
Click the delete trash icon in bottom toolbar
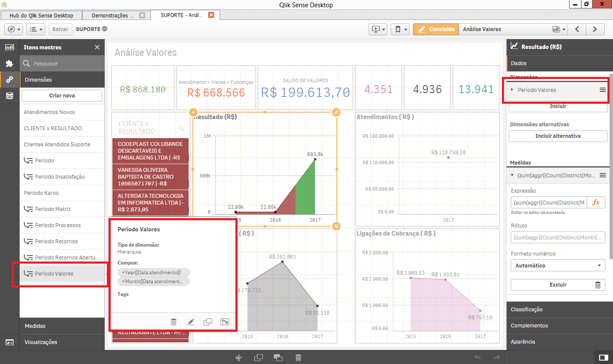click(x=298, y=358)
